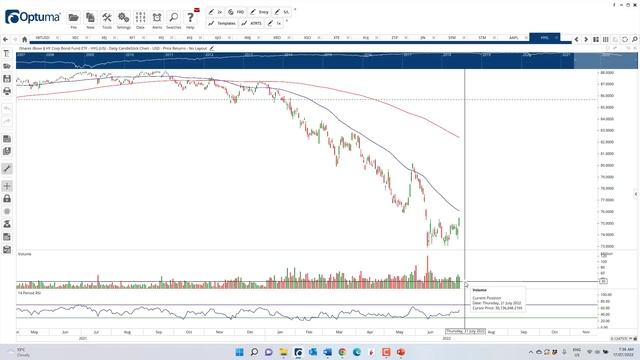Open the New document icon

[x=90, y=18]
